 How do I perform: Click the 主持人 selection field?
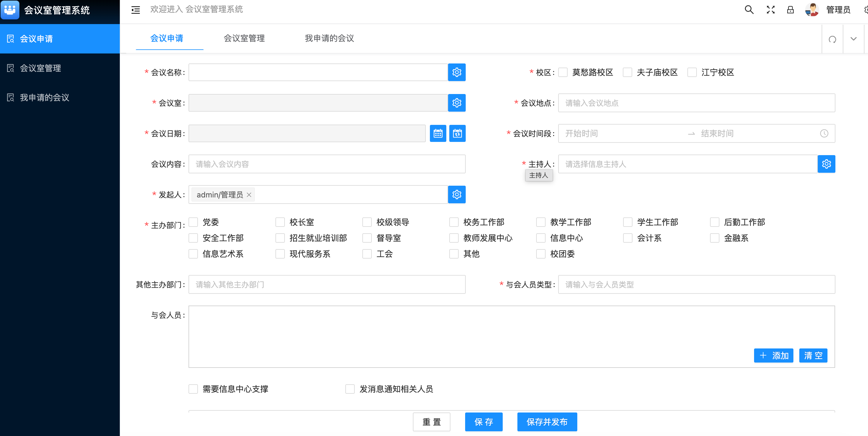point(688,164)
